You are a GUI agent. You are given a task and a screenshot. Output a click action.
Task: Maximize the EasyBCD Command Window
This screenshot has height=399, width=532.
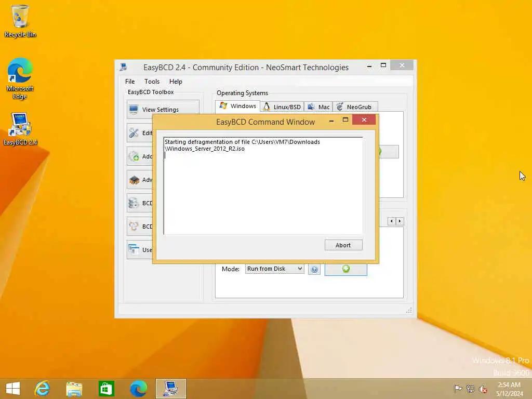(x=345, y=120)
